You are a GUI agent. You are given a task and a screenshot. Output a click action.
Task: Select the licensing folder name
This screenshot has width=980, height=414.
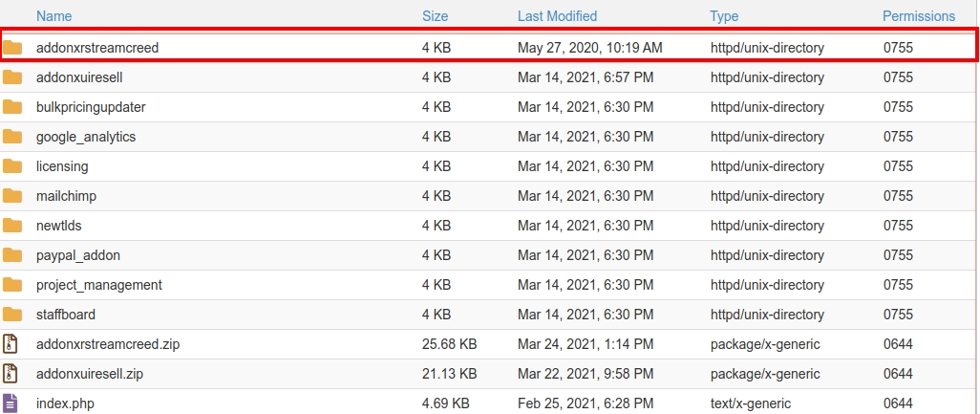tap(62, 166)
